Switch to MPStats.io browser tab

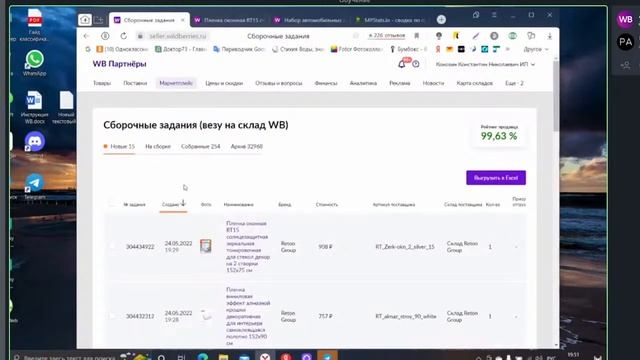[390, 20]
